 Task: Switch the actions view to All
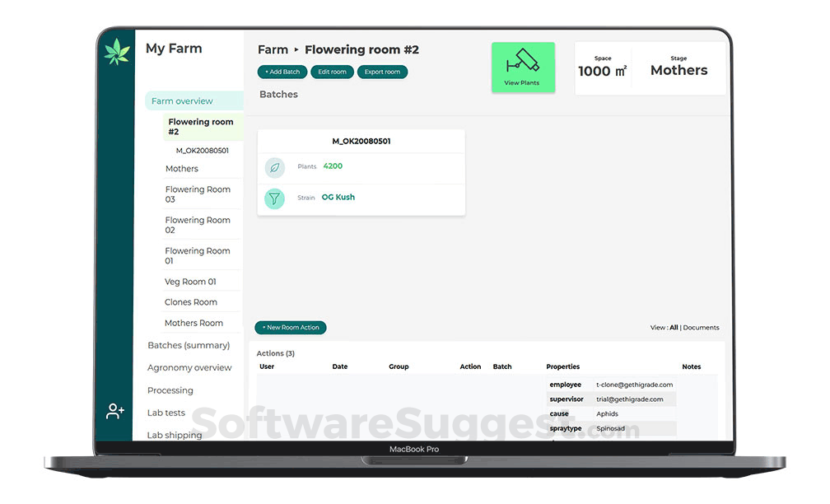[674, 327]
